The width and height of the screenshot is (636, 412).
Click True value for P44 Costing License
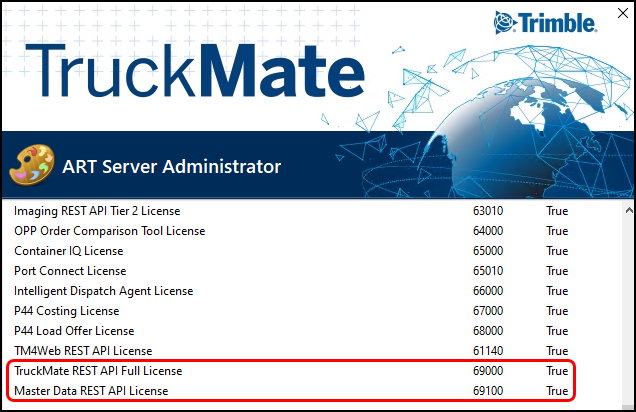pos(557,311)
